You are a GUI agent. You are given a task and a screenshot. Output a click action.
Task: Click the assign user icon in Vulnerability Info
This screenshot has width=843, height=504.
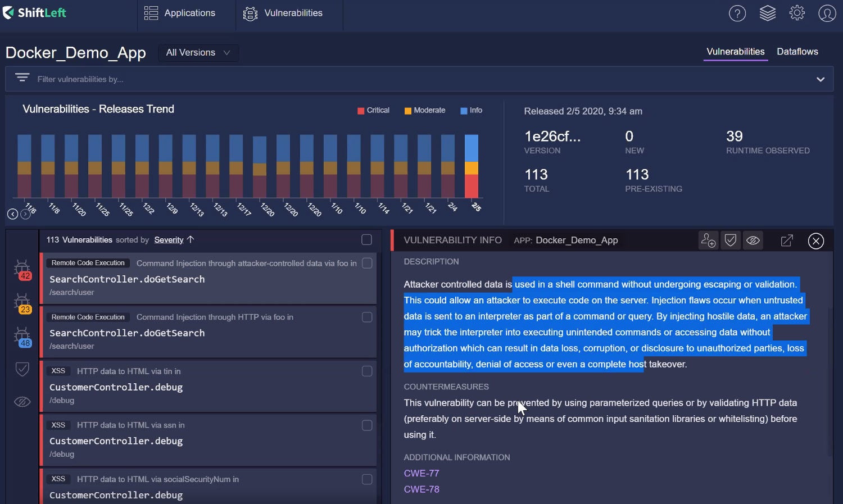[708, 240]
